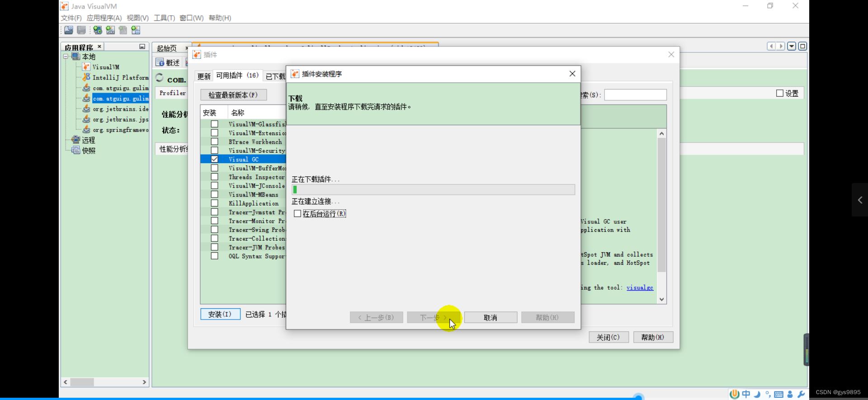Click the moon tray icon

(x=757, y=394)
